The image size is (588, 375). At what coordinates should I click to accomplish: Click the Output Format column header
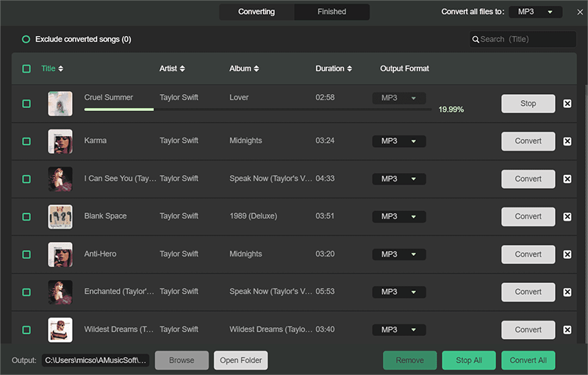pyautogui.click(x=404, y=68)
